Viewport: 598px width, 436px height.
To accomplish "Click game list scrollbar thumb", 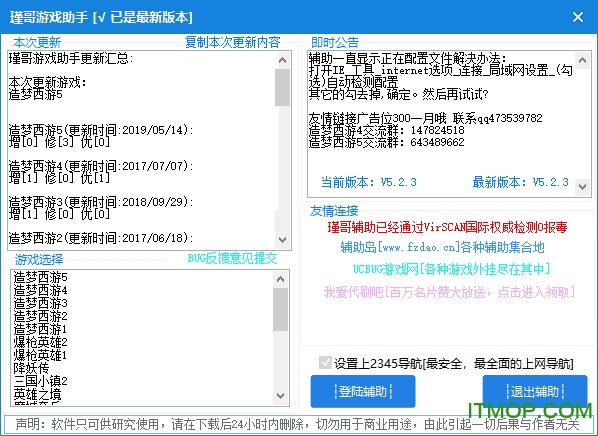I will coord(280,309).
